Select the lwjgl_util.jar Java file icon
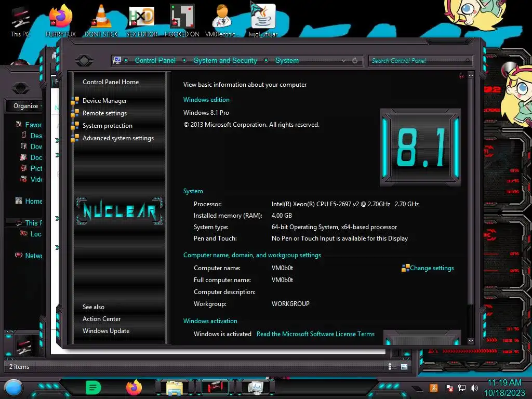The width and height of the screenshot is (532, 399). (x=263, y=20)
